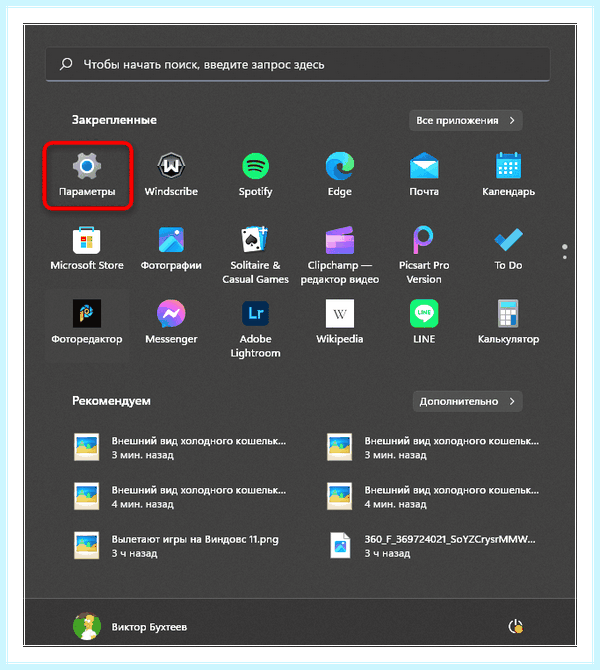
Task: Open Вылетают игры на Виндовс 11.png
Action: point(176,546)
